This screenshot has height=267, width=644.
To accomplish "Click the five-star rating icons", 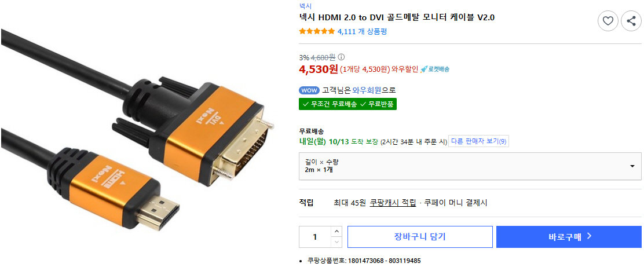I will 317,31.
